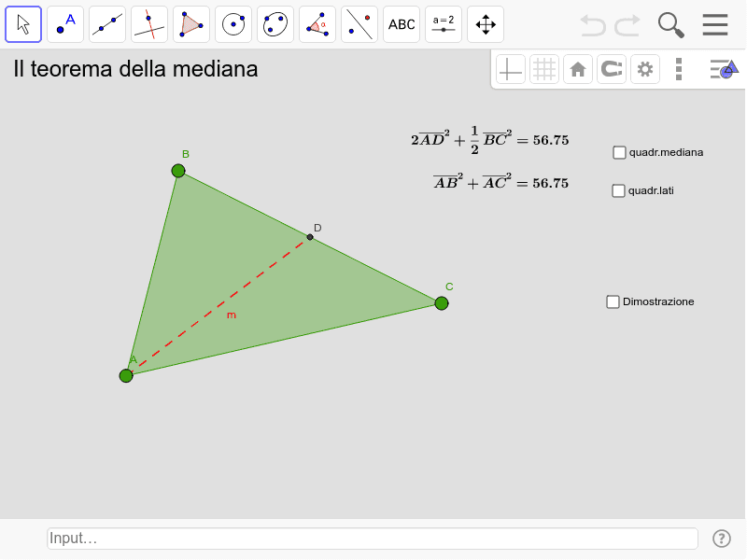The width and height of the screenshot is (747, 560).
Task: Select vertex point B
Action: click(x=178, y=171)
